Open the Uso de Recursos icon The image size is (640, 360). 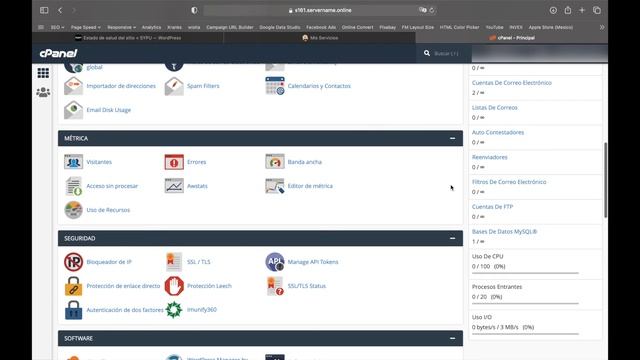(73, 210)
